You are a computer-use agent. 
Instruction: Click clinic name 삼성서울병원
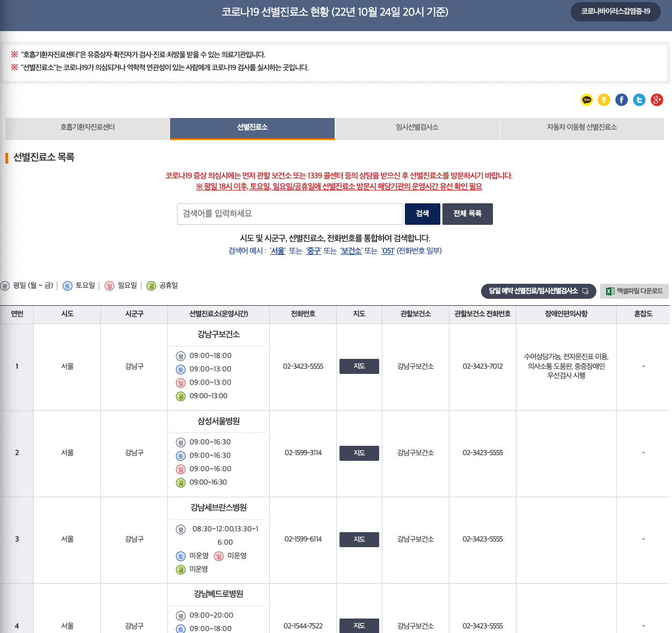[218, 421]
